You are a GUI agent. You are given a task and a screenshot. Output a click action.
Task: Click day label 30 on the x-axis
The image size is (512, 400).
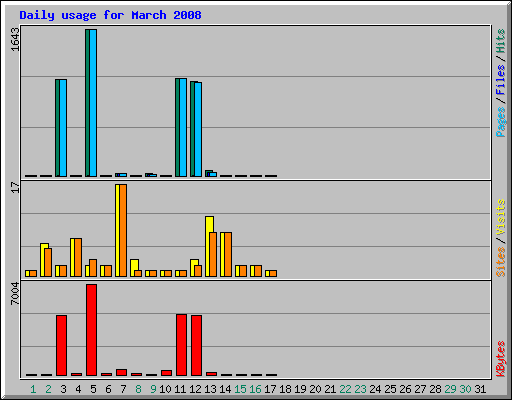pos(465,389)
